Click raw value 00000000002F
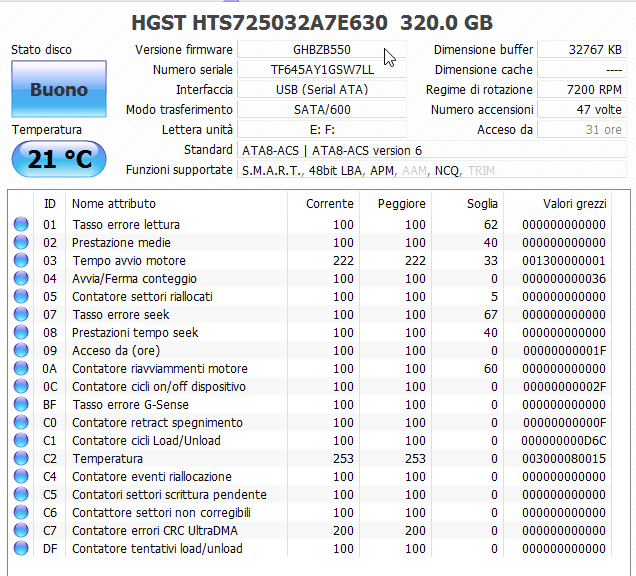The width and height of the screenshot is (636, 576). pyautogui.click(x=564, y=387)
